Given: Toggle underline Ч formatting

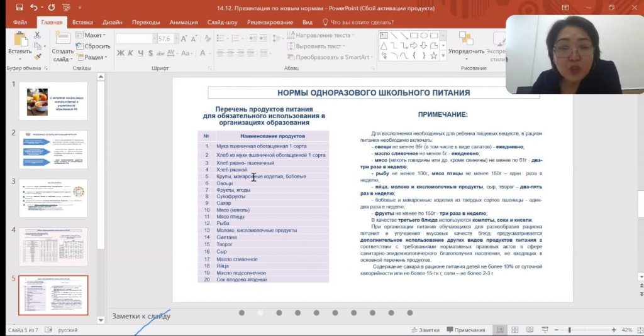Looking at the screenshot, I should point(141,53).
